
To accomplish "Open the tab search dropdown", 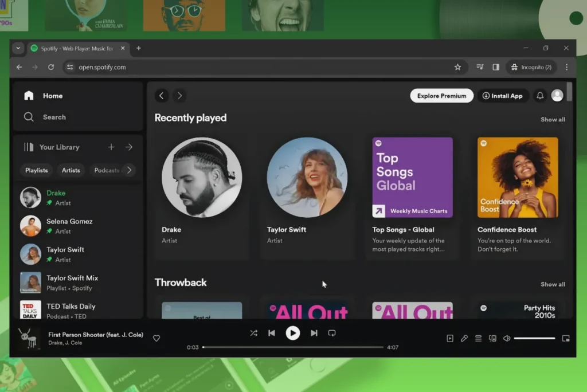I will click(x=18, y=48).
